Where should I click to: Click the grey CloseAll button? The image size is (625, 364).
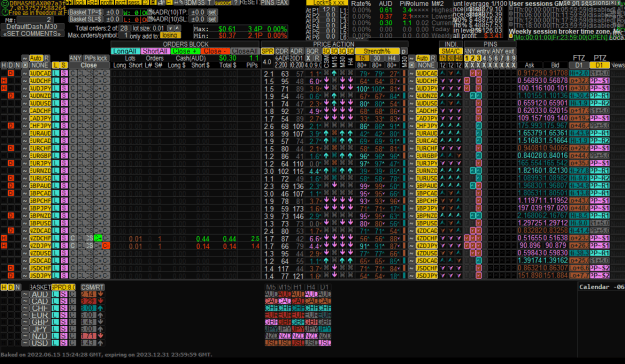(x=245, y=51)
